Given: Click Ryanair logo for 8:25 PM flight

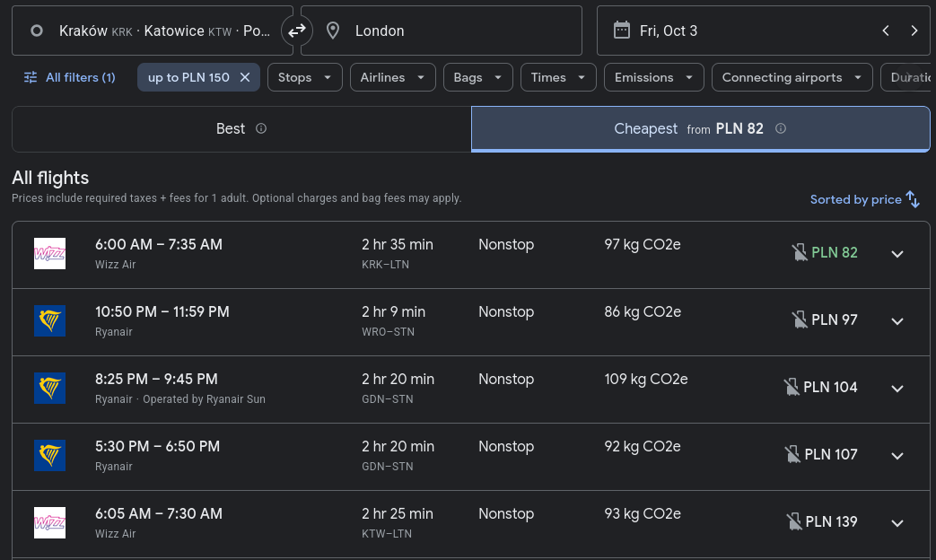Looking at the screenshot, I should click(x=49, y=388).
